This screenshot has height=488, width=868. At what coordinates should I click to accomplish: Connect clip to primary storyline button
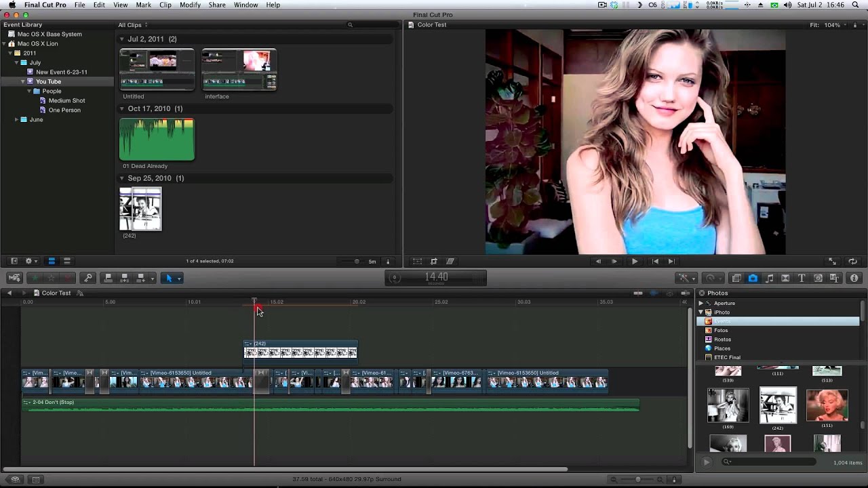(x=108, y=278)
